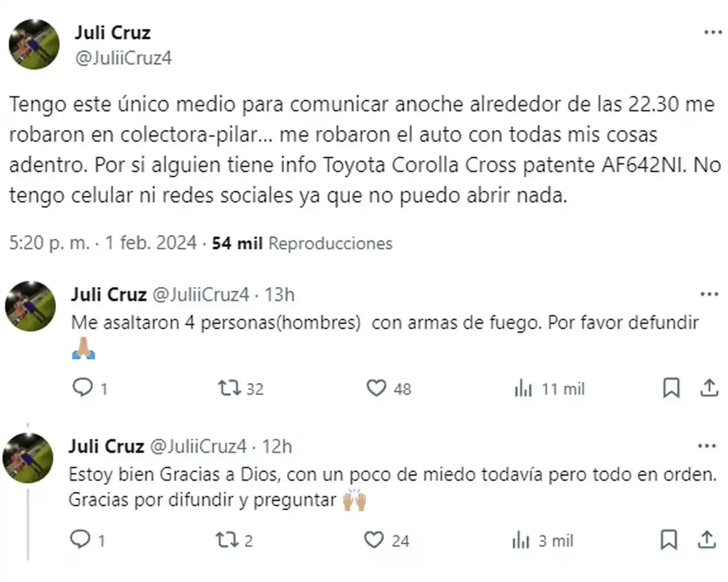Bookmark the 13h reply tweet
728x582 pixels.
pos(671,388)
